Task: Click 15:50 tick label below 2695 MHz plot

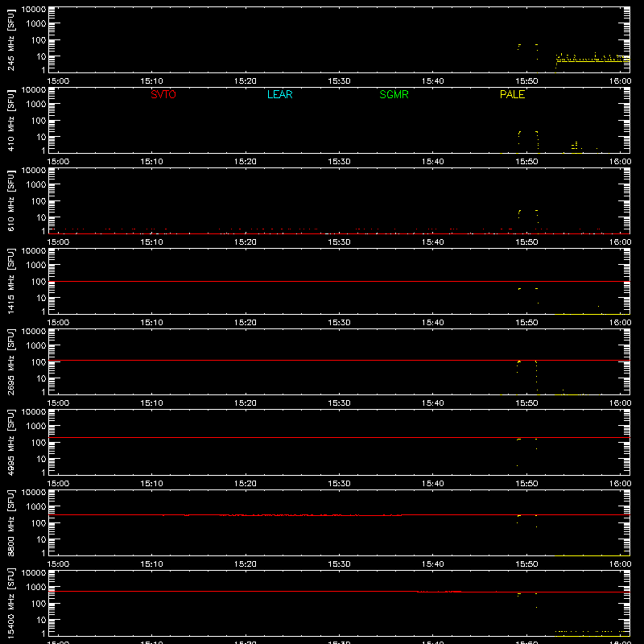Action: pyautogui.click(x=526, y=403)
